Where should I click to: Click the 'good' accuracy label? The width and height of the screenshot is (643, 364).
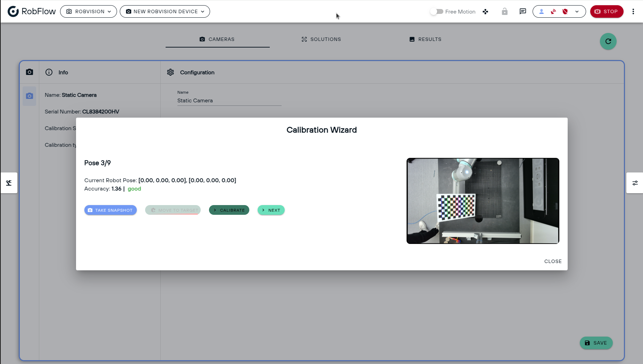click(x=134, y=189)
